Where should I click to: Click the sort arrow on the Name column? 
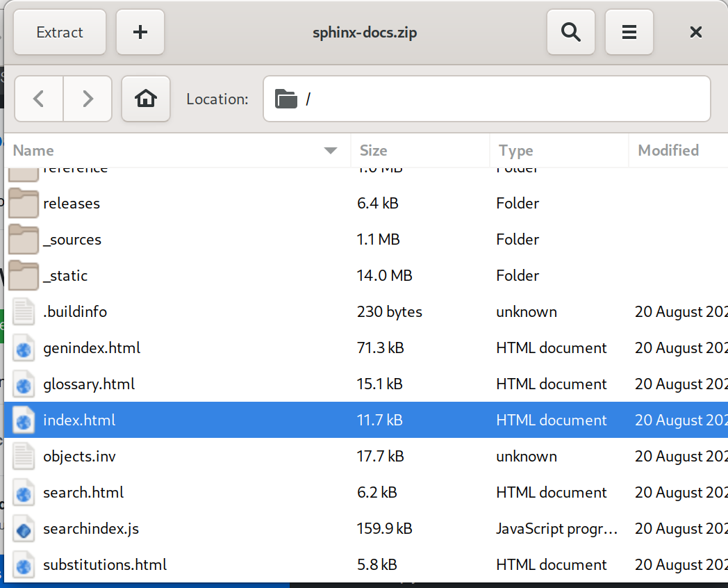point(330,150)
